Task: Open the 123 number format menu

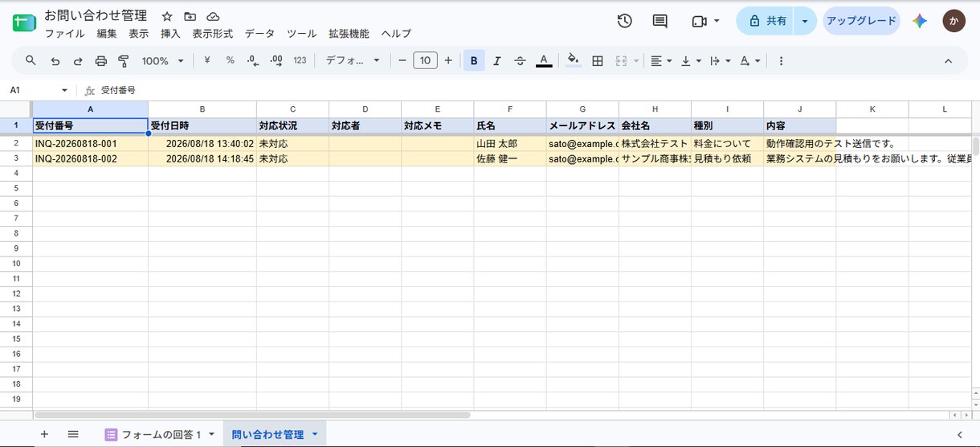Action: pyautogui.click(x=300, y=60)
